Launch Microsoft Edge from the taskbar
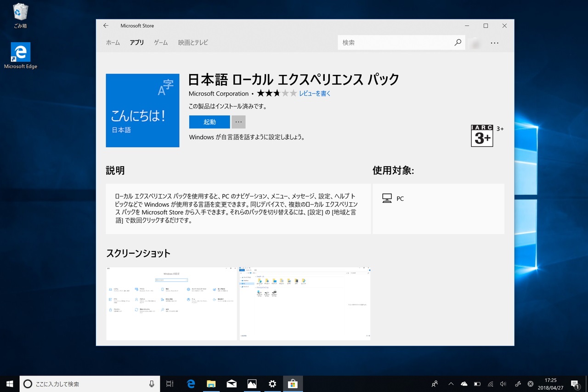This screenshot has width=588, height=392. pos(191,384)
